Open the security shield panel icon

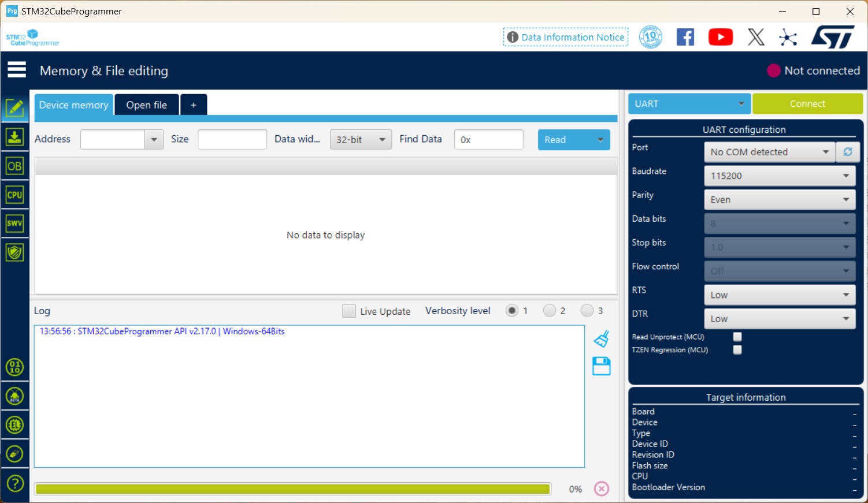(x=14, y=252)
